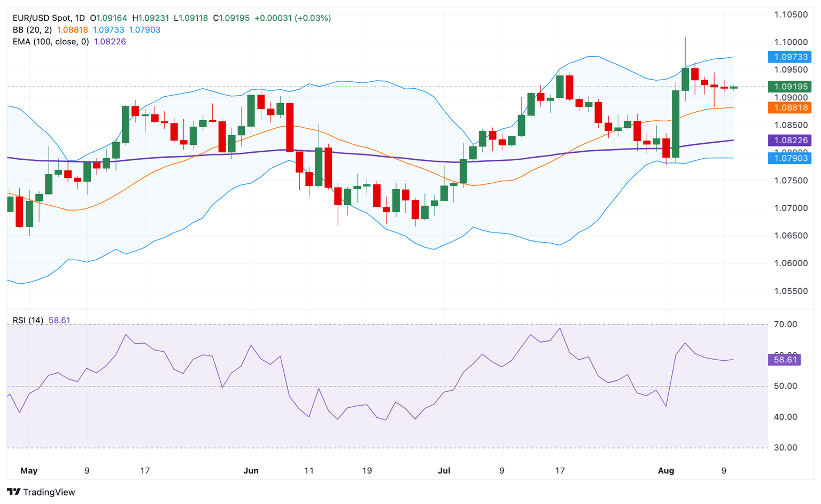Click the +0.00031 (+0.03%) change value

pyautogui.click(x=292, y=18)
